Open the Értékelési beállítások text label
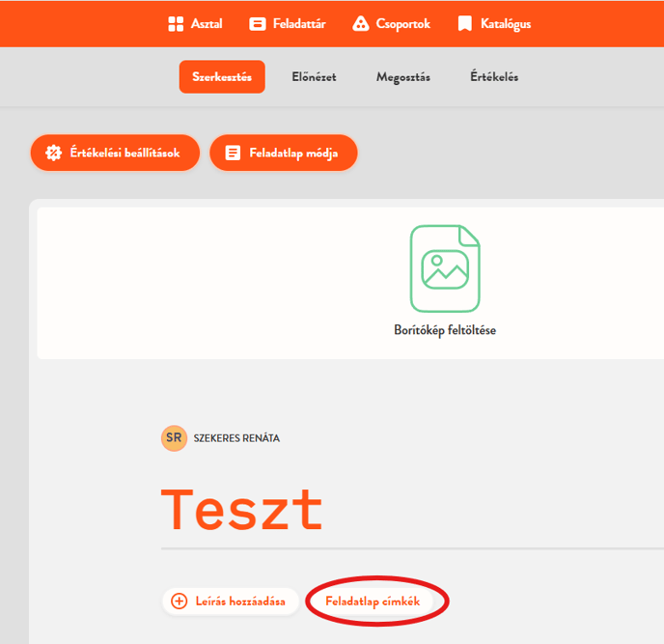The width and height of the screenshot is (664, 644). (124, 153)
